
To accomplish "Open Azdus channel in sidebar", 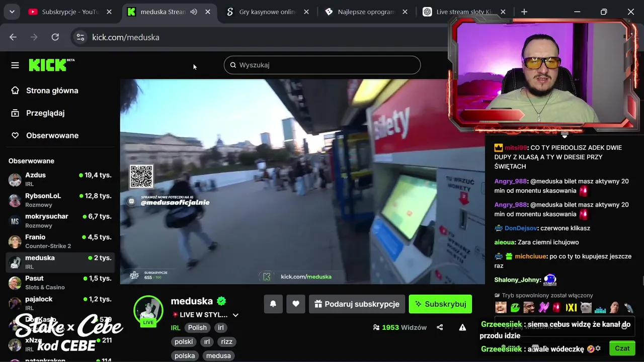I will pyautogui.click(x=60, y=179).
